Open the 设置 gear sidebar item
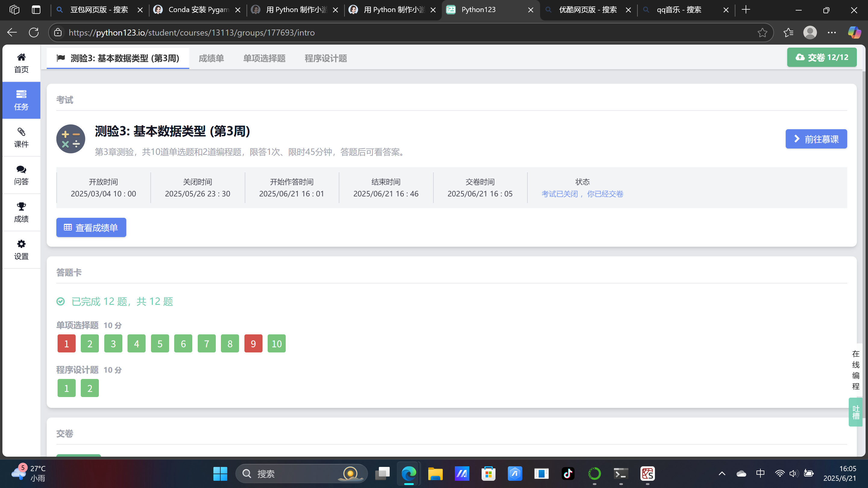This screenshot has width=868, height=488. (x=21, y=249)
